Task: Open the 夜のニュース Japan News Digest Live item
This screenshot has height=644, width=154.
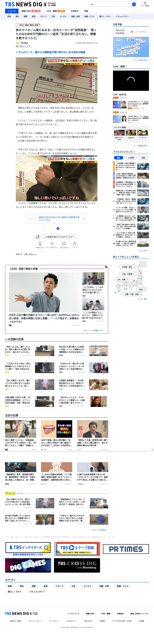Action: click(x=131, y=105)
